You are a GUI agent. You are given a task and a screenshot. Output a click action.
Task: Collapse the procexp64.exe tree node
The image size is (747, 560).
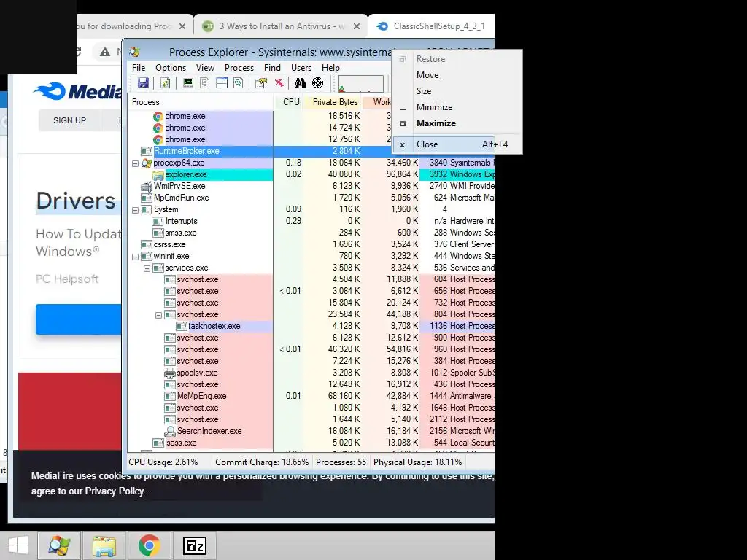point(135,163)
